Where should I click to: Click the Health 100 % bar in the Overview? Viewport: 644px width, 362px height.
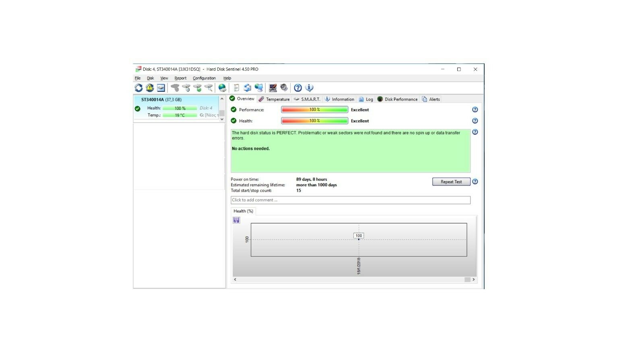(x=315, y=121)
